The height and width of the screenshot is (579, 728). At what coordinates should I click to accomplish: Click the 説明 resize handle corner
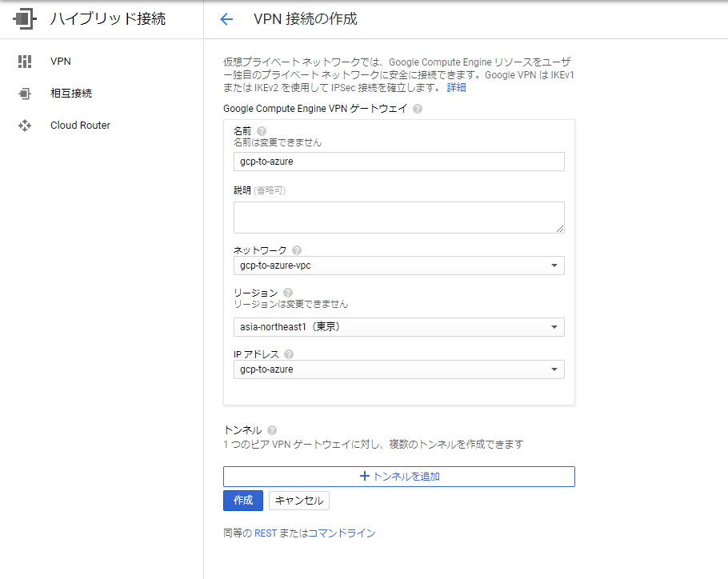560,228
